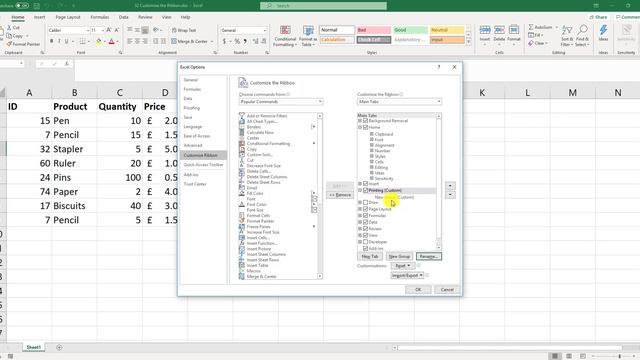Click Conditional Formatting icon in the ribbon
The height and width of the screenshot is (360, 640).
(285, 30)
